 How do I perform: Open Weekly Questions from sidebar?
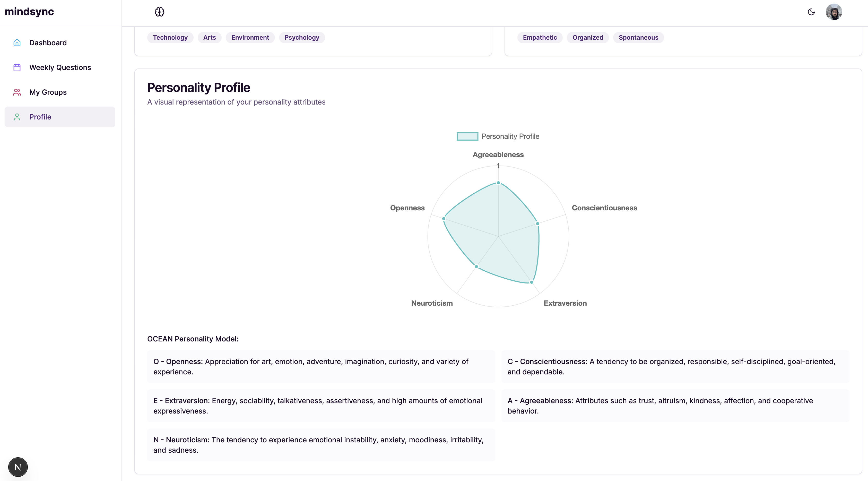(60, 67)
